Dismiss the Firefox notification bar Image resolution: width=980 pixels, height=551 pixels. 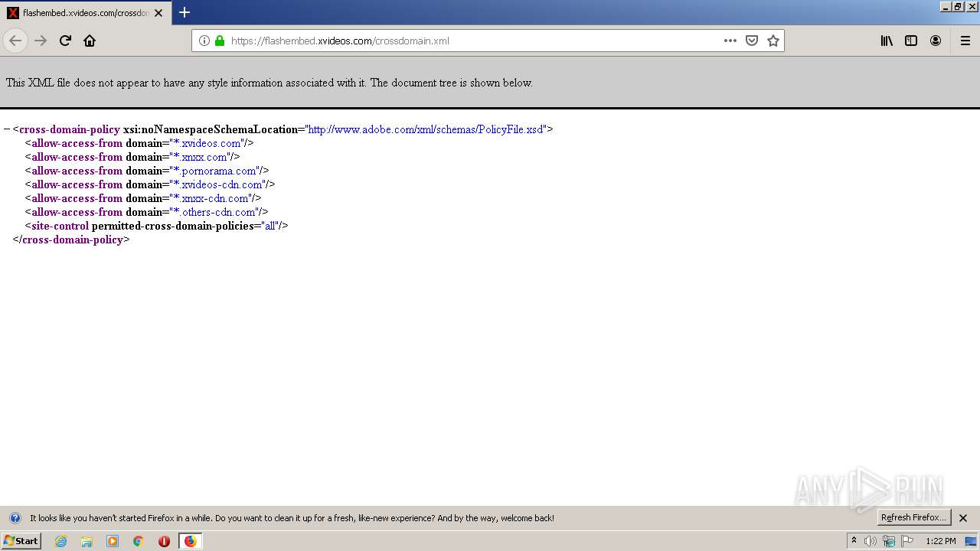click(x=963, y=518)
